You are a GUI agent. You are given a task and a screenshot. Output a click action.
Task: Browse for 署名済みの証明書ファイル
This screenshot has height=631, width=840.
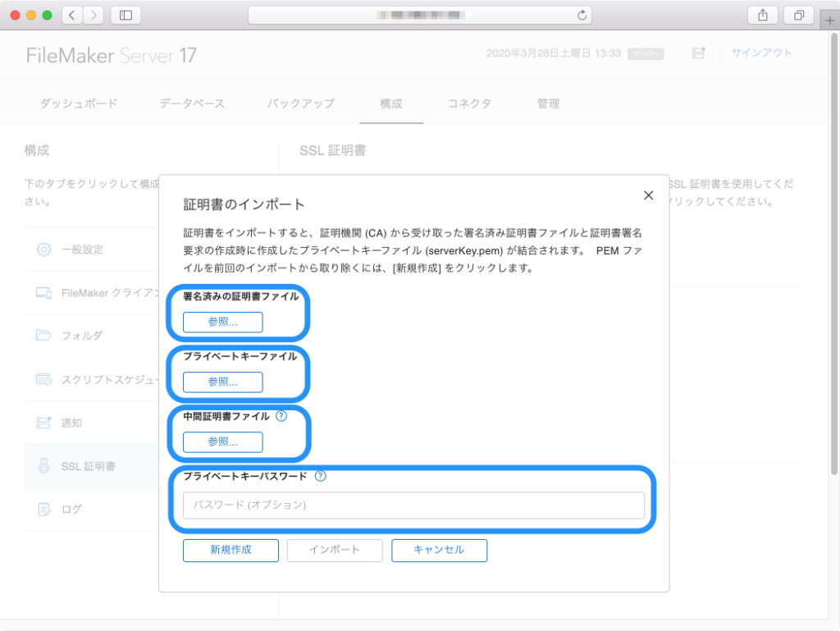(x=223, y=322)
